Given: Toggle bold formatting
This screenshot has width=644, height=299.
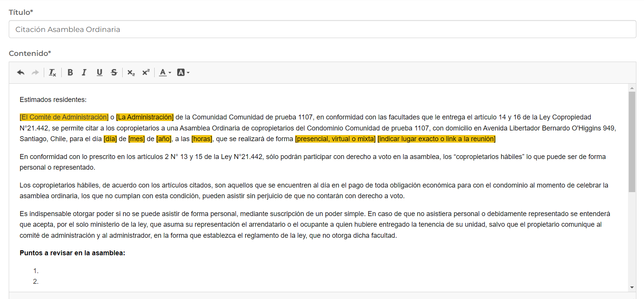Looking at the screenshot, I should pos(70,72).
